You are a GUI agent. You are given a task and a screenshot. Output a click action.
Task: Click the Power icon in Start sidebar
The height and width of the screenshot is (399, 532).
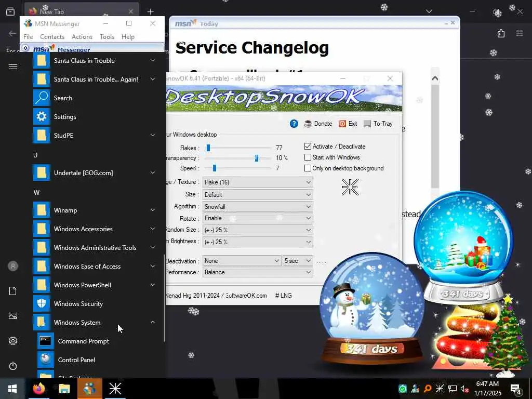(x=13, y=366)
